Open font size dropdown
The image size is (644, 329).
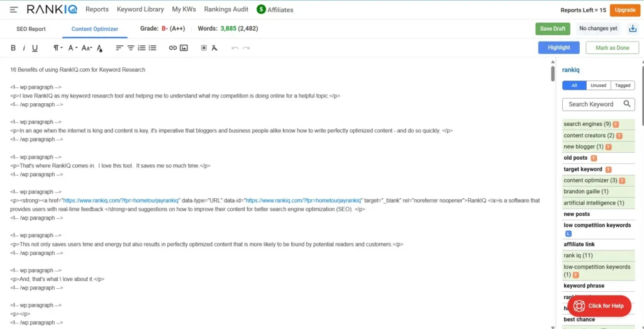point(87,48)
